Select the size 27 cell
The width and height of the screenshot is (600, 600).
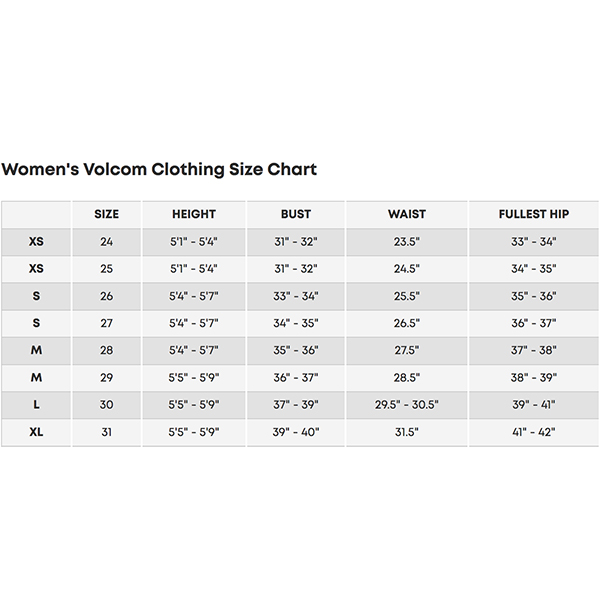(x=106, y=323)
